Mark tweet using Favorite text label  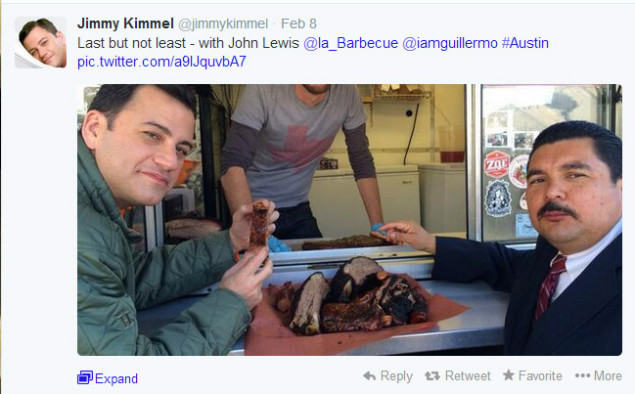pos(540,376)
